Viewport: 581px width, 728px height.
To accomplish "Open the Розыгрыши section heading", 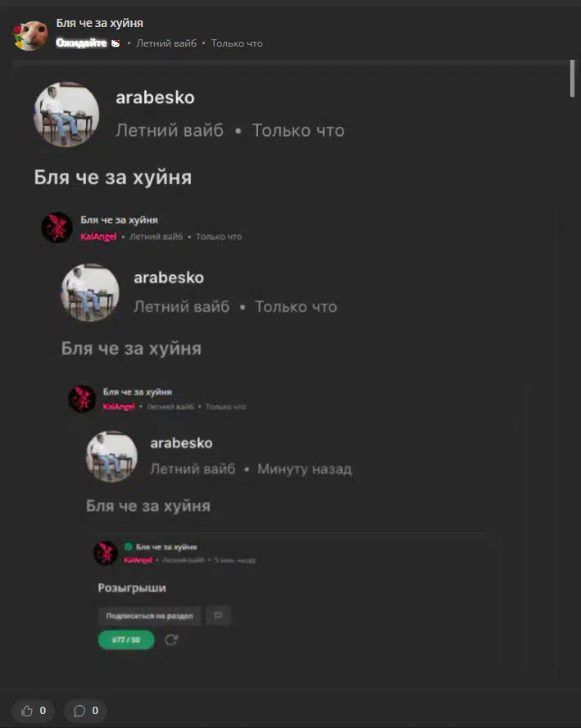I will 132,588.
